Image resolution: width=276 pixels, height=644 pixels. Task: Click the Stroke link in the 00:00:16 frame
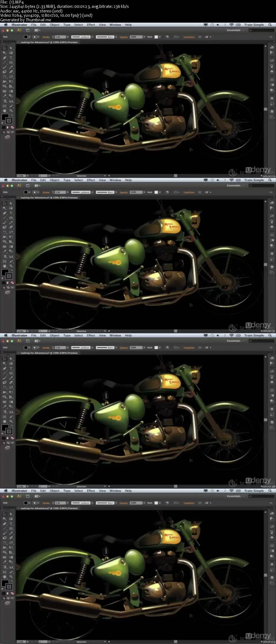click(x=46, y=37)
